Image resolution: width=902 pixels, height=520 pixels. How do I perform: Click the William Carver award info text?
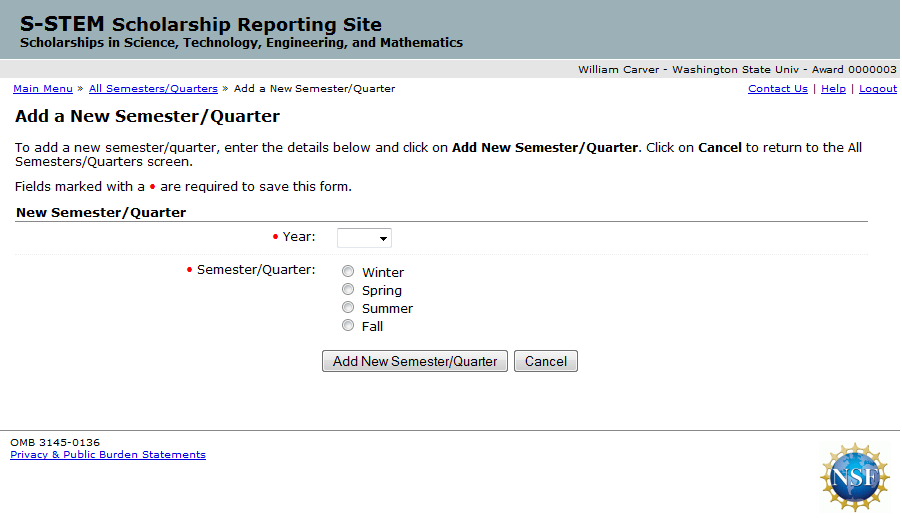[x=737, y=70]
